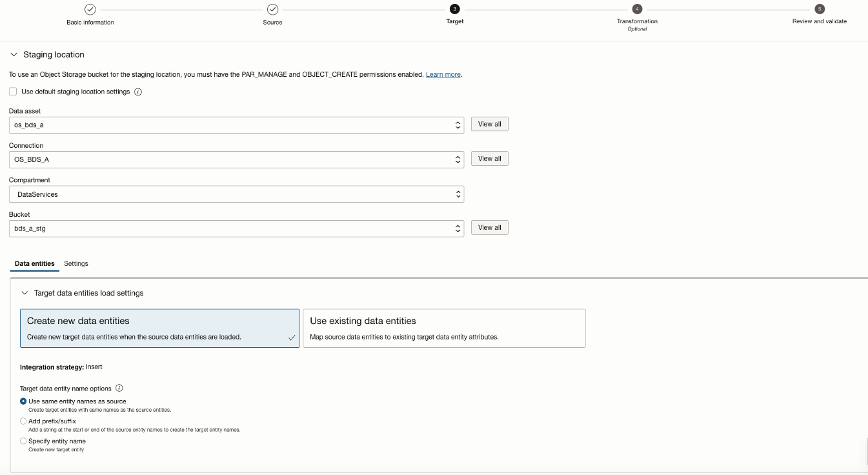Viewport: 868px width, 475px height.
Task: Choose the Use existing data entities card
Action: pyautogui.click(x=444, y=328)
